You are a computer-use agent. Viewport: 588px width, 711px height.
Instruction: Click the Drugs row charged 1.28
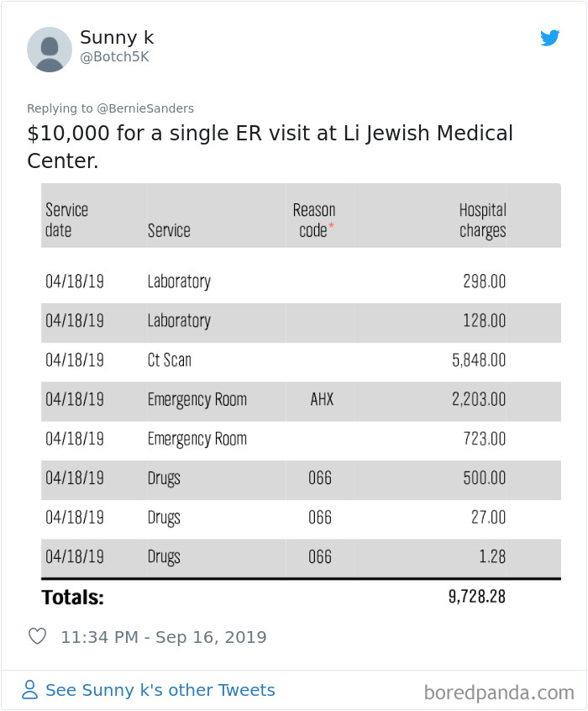pos(294,557)
